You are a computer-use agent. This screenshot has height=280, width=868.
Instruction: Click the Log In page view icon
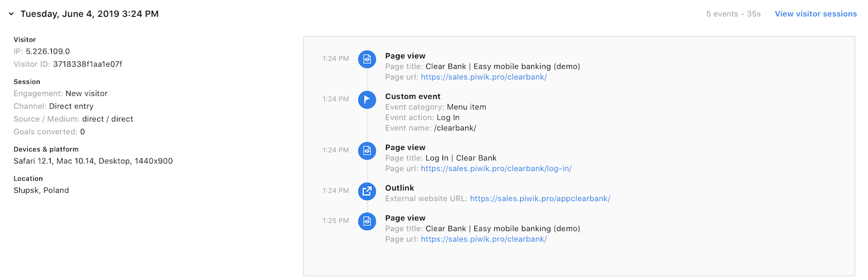367,151
